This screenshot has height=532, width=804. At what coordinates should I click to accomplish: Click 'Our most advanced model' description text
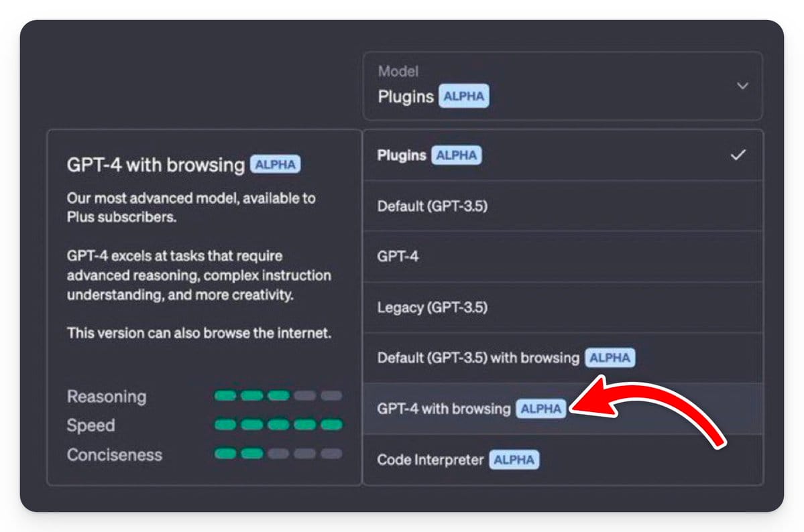(190, 208)
